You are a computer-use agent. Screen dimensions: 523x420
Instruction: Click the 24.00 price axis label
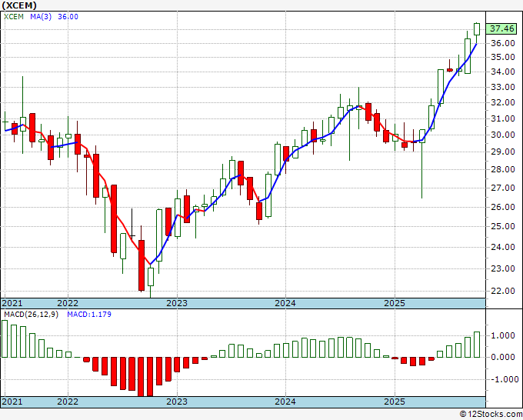click(503, 247)
